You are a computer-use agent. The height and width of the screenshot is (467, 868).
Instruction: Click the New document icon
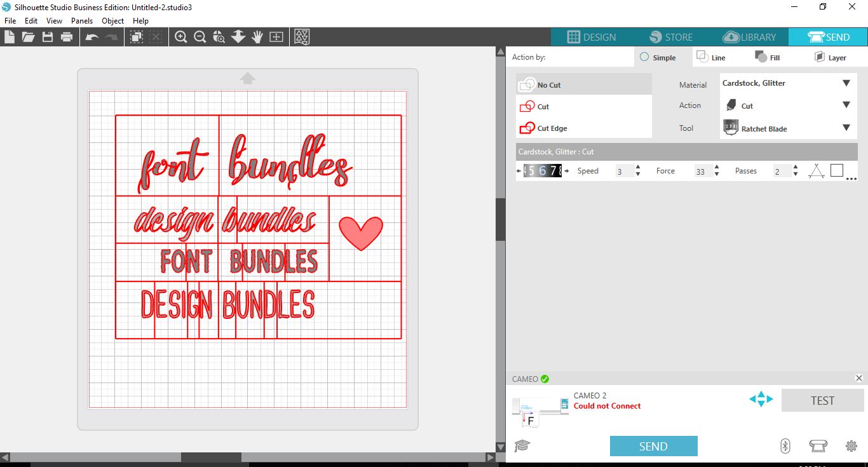point(10,37)
